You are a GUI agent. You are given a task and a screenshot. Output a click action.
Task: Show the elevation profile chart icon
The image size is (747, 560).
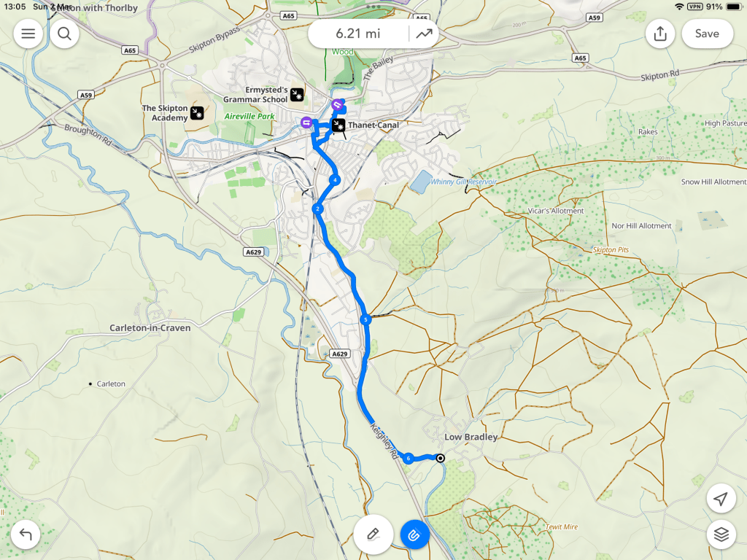pyautogui.click(x=424, y=34)
